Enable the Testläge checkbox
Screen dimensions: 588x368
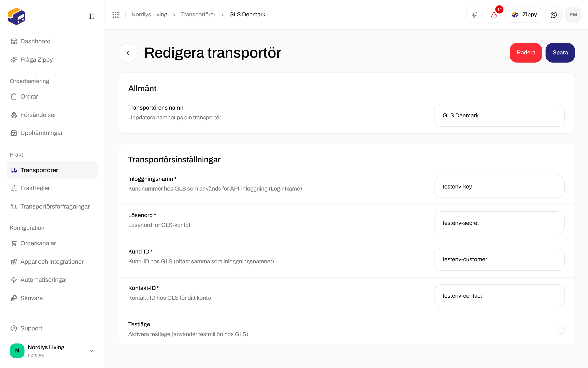click(x=560, y=330)
